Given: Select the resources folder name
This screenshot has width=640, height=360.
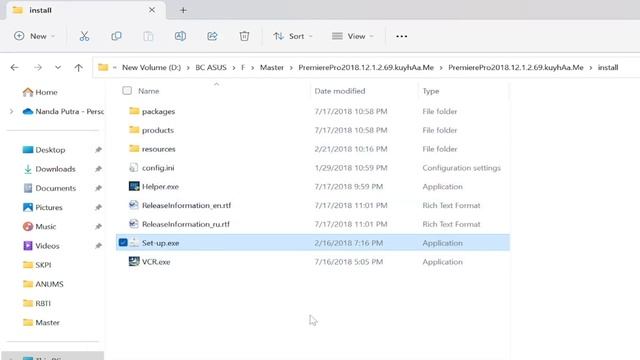Looking at the screenshot, I should pyautogui.click(x=159, y=149).
